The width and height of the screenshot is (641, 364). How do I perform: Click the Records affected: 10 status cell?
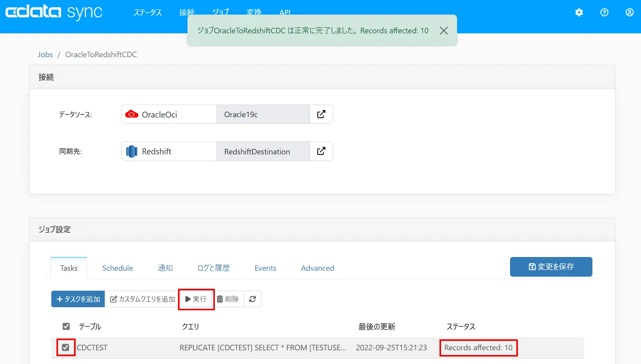[x=478, y=348]
